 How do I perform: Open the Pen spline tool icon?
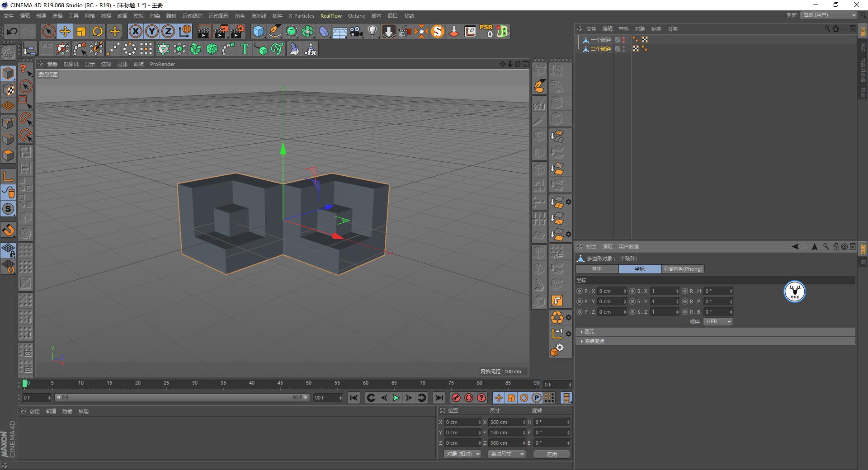pos(275,31)
